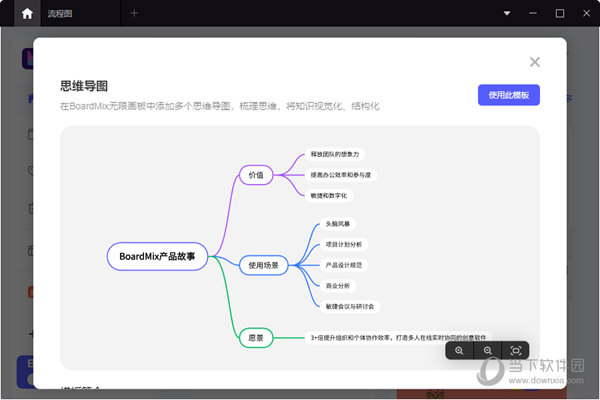This screenshot has height=400, width=600.
Task: Click the 释放团队的想象力 leaf node
Action: coord(335,154)
